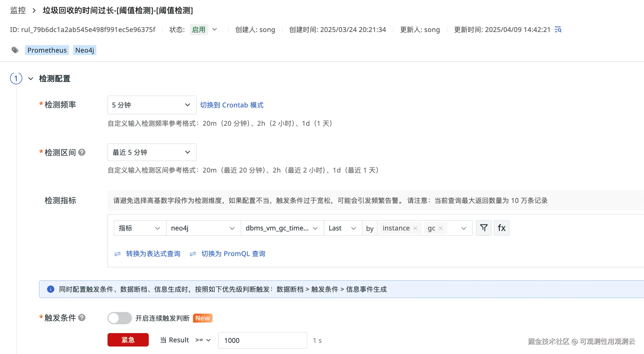Click 切换为 PromQL 查询 link
Screen dimensions: 644x354
(233, 254)
